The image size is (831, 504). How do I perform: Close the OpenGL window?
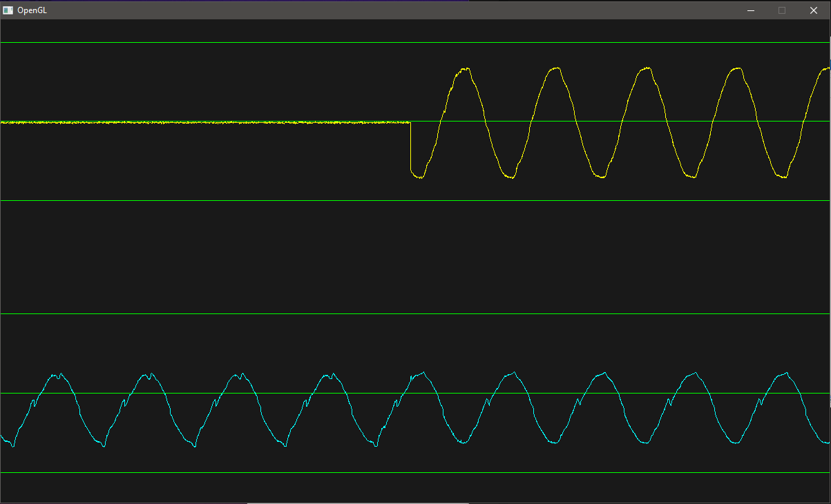814,10
